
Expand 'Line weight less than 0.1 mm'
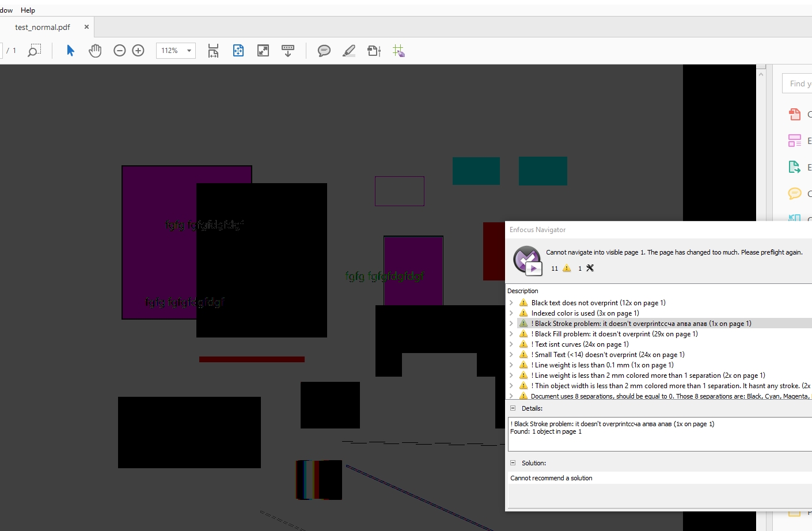511,365
